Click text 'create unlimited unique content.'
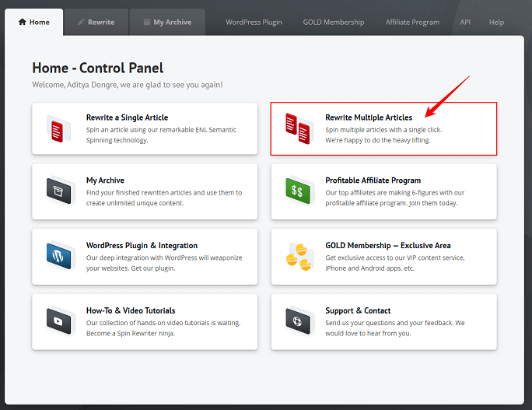The height and width of the screenshot is (410, 532). pyautogui.click(x=135, y=203)
